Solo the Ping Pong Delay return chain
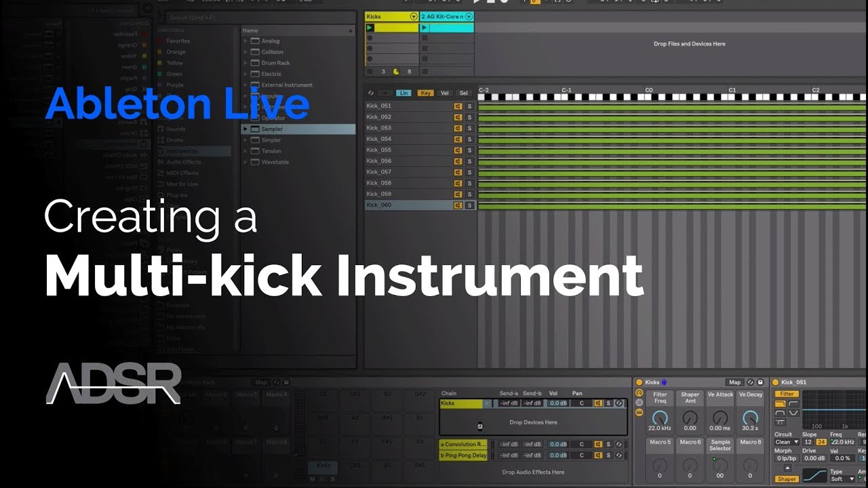 (608, 455)
